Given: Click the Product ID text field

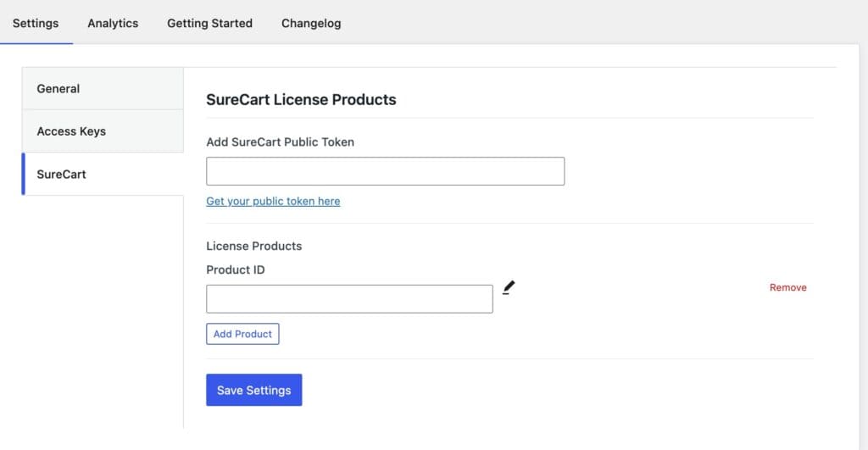Looking at the screenshot, I should (349, 299).
